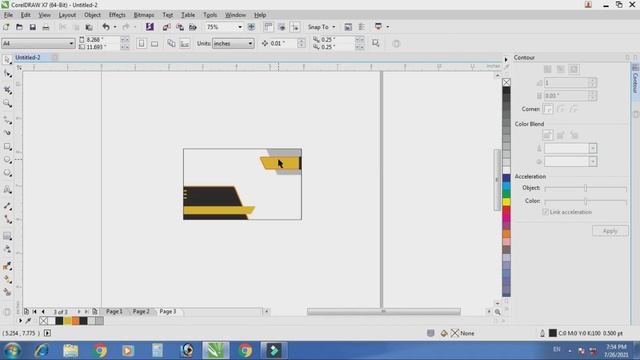640x360 pixels.
Task: Click the No Color swatch in palette
Action: [506, 82]
